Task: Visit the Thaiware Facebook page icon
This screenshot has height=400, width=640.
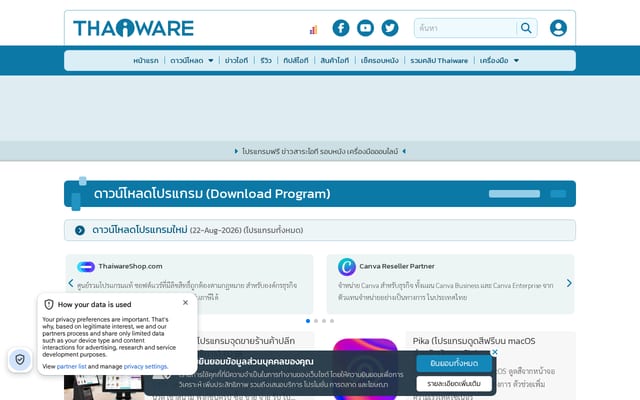Action: [x=341, y=28]
